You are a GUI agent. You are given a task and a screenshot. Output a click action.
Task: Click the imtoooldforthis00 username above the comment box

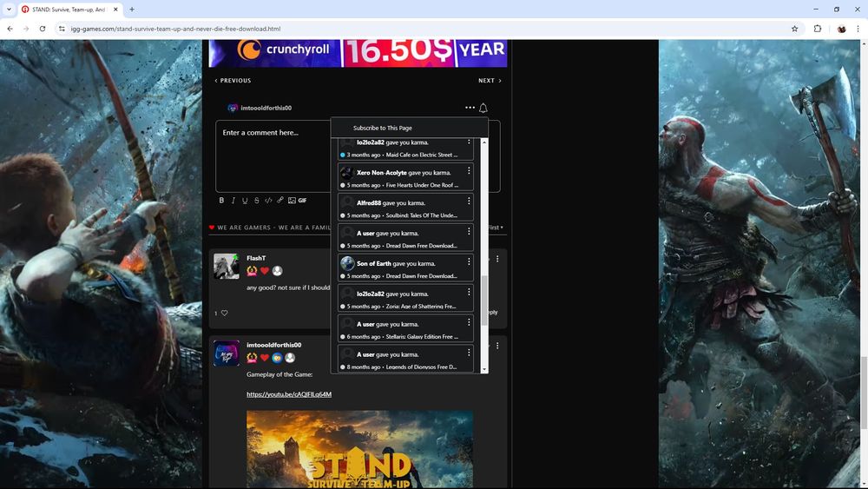click(266, 108)
